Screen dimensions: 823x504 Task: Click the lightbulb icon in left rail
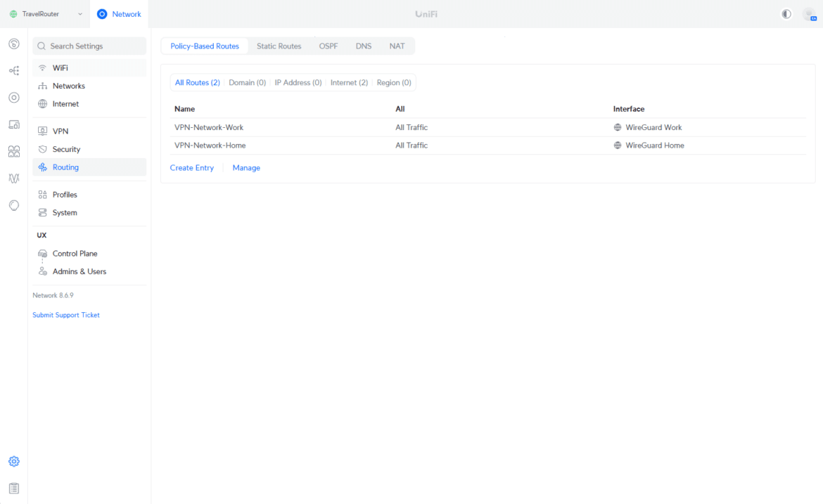point(14,205)
